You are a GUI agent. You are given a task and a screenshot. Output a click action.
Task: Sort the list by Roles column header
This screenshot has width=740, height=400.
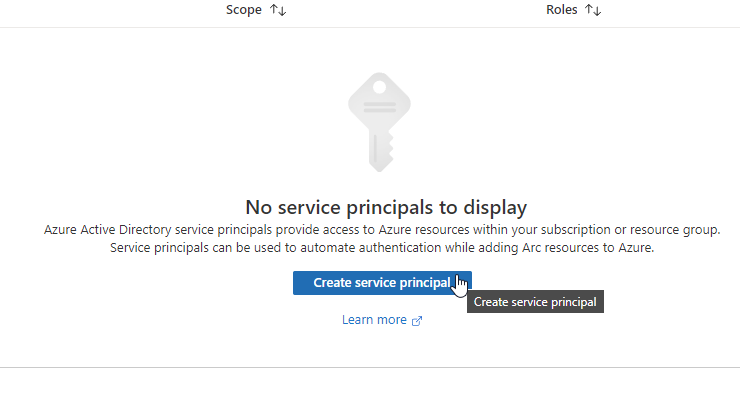point(562,10)
